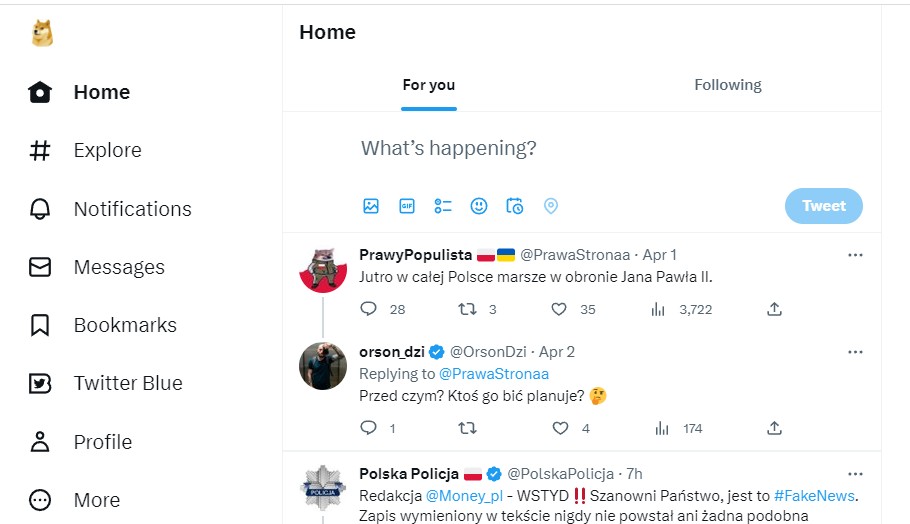Viewport: 910px width, 524px height.
Task: Click the image upload icon in composer
Action: pos(371,206)
